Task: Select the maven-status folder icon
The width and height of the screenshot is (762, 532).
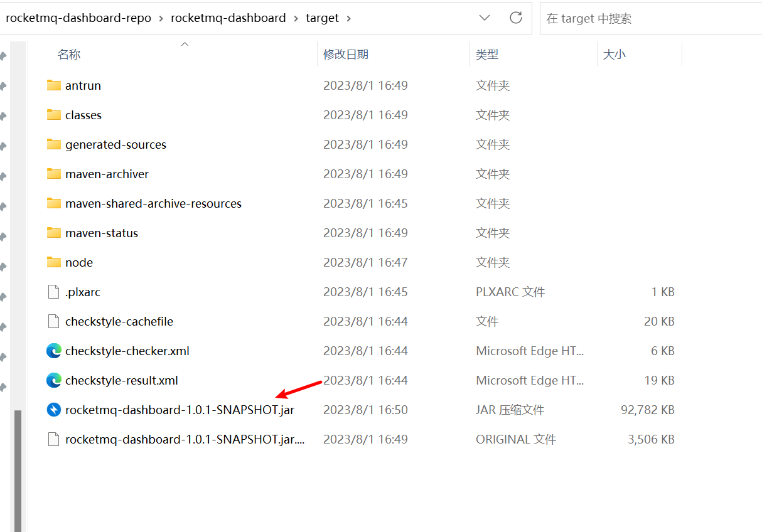Action: tap(54, 233)
